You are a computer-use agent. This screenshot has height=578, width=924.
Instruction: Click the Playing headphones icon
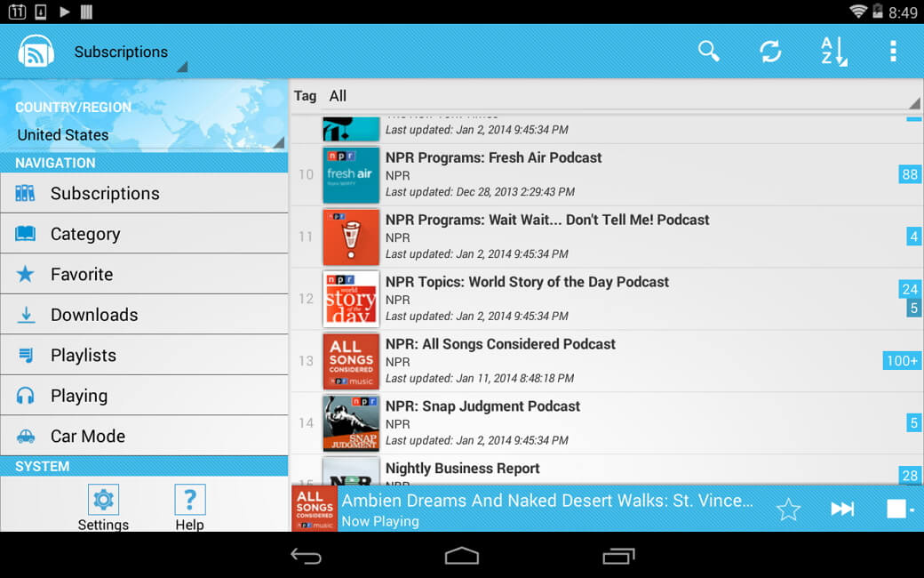tap(25, 395)
